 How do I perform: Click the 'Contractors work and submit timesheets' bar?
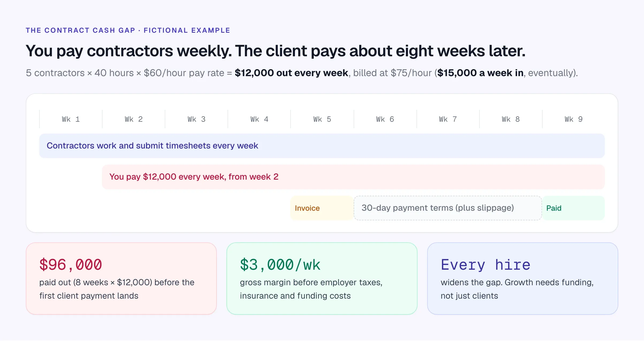point(322,146)
